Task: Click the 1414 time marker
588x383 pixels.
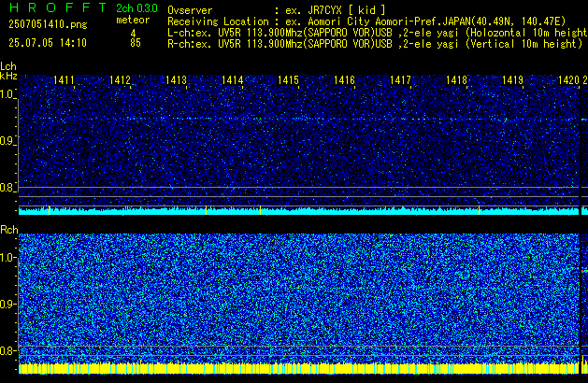Action: pos(232,80)
